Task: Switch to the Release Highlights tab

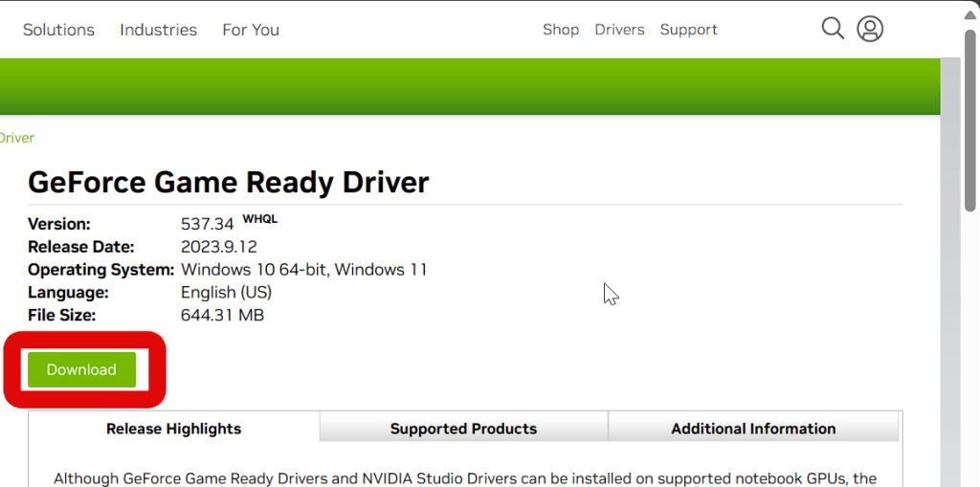Action: point(174,429)
